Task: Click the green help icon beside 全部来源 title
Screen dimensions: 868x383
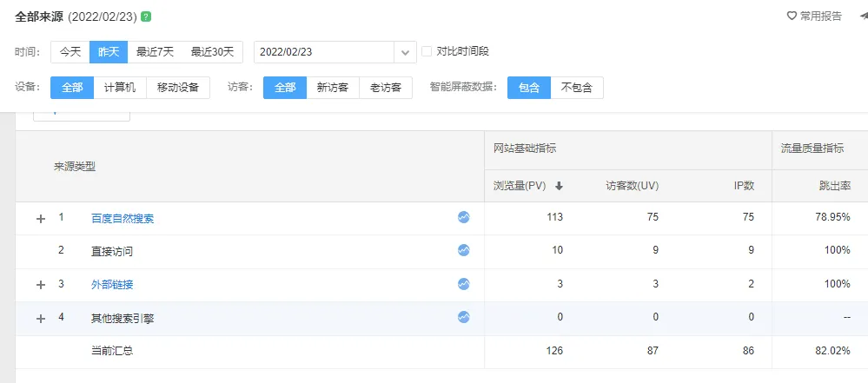Action: [x=146, y=17]
